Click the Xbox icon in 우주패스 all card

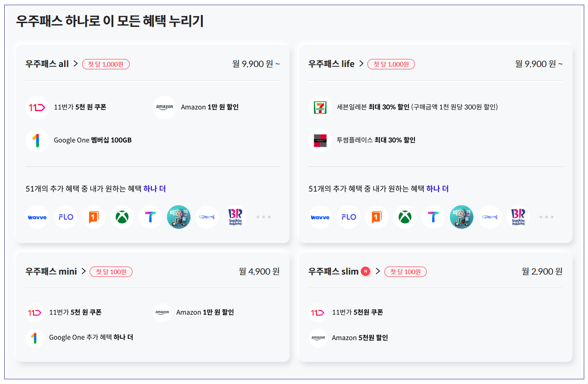point(122,217)
